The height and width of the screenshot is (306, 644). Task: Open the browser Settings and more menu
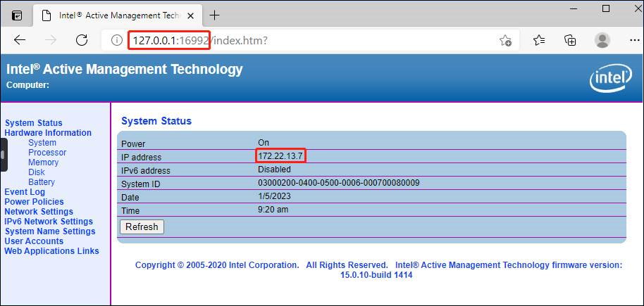click(631, 40)
